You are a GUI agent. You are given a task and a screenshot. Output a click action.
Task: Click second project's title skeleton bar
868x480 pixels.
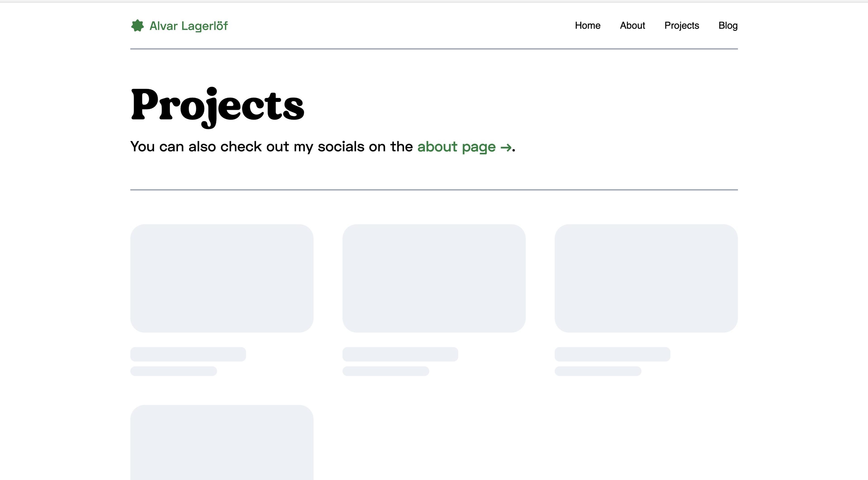tap(400, 354)
